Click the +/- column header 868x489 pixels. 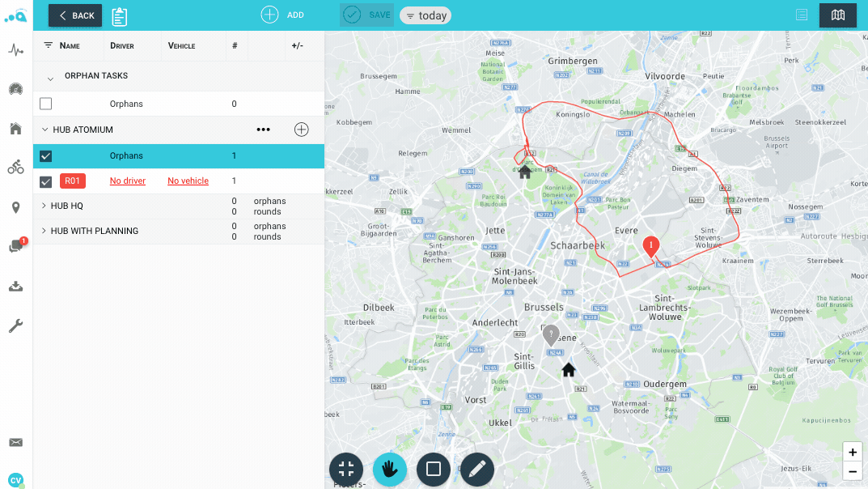point(297,45)
